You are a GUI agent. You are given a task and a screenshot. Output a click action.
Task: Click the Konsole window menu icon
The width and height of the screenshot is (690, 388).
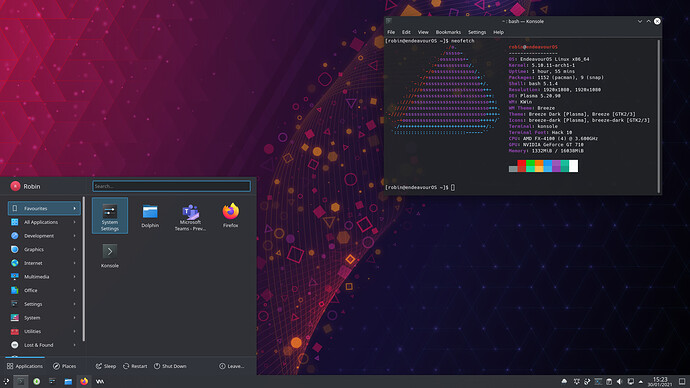pyautogui.click(x=389, y=21)
